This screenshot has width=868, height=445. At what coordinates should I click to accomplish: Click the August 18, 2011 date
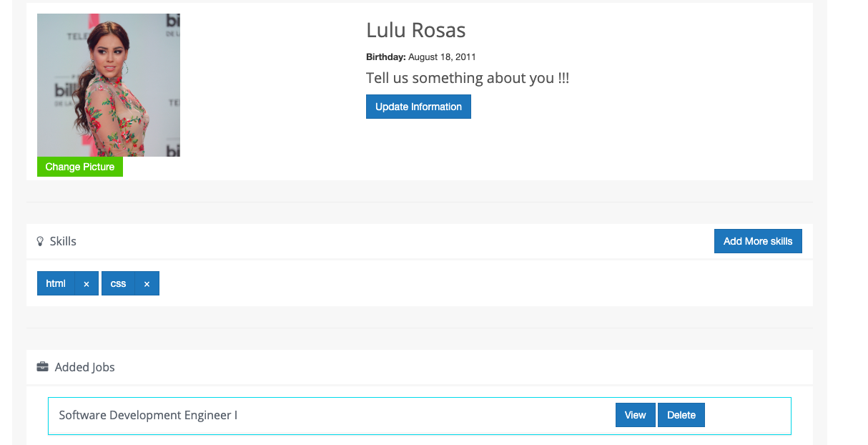click(x=442, y=57)
